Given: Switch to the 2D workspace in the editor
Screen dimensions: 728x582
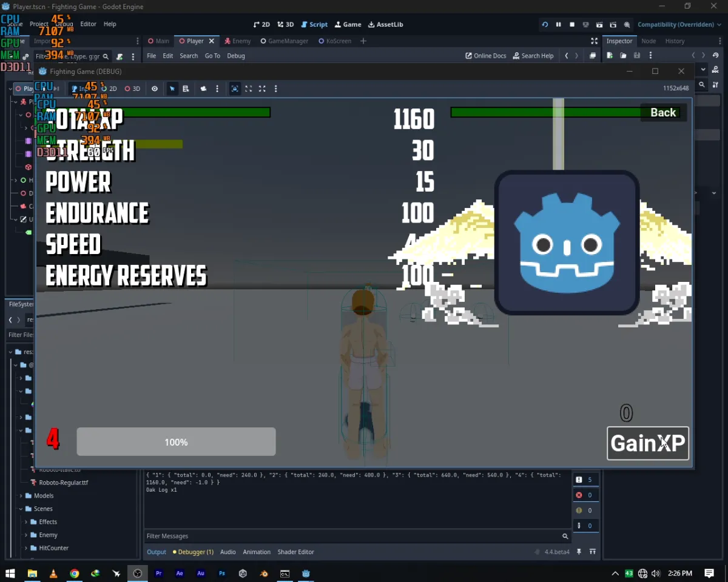Looking at the screenshot, I should tap(261, 24).
